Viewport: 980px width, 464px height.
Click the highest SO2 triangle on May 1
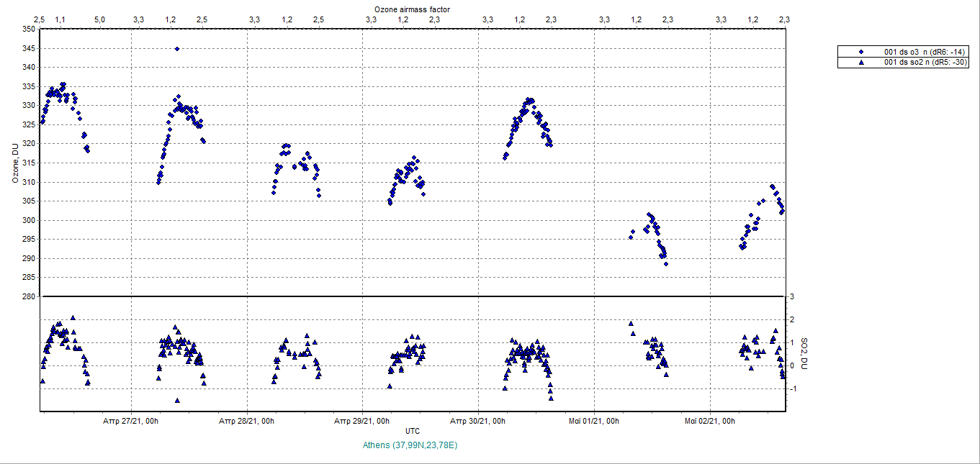tap(631, 324)
